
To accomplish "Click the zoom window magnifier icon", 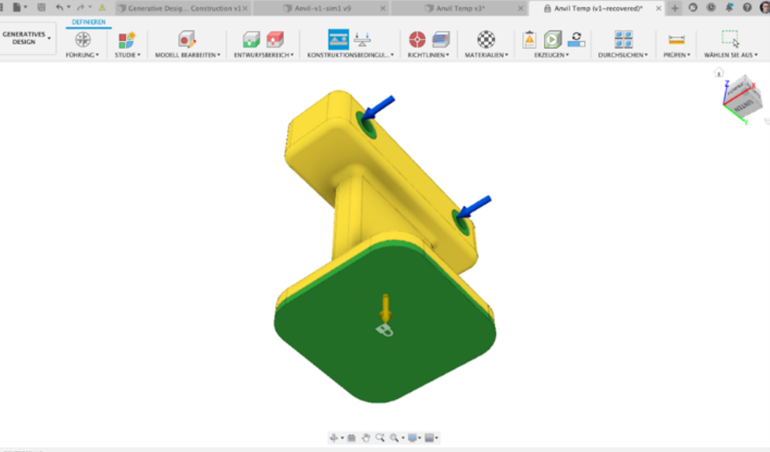I will click(x=380, y=438).
